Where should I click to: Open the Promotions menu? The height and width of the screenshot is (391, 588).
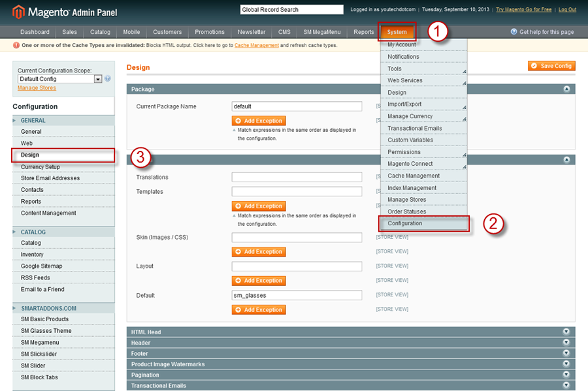(210, 32)
